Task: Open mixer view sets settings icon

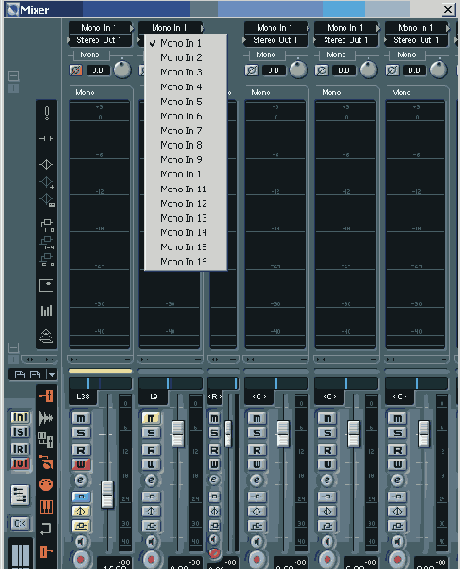Action: [20, 495]
